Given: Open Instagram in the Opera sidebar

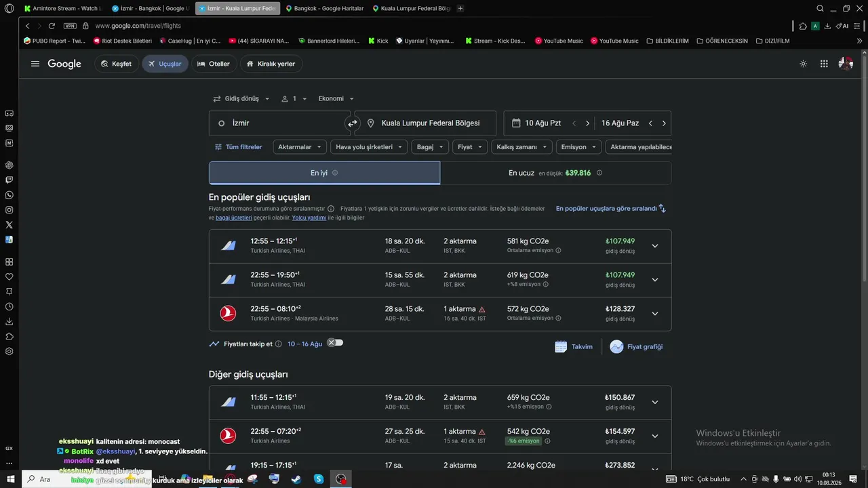Looking at the screenshot, I should pyautogui.click(x=9, y=210).
